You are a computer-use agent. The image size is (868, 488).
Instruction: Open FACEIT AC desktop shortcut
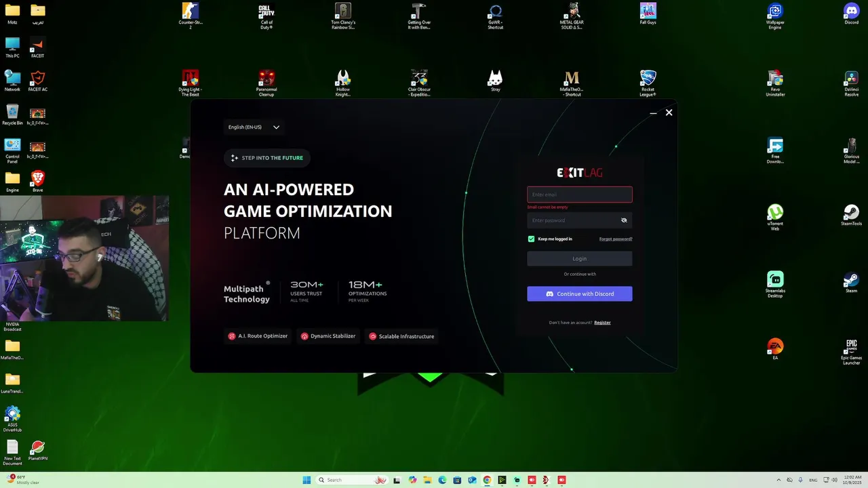[37, 81]
